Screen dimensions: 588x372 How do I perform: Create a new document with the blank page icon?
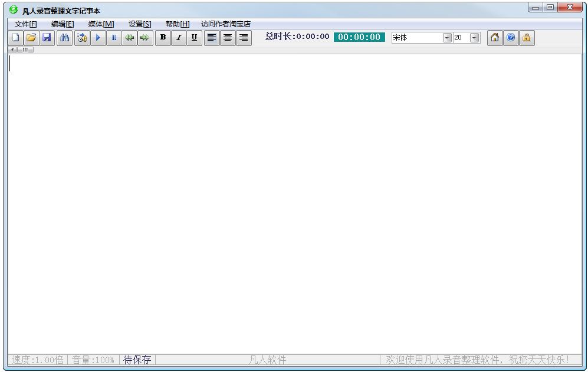[x=16, y=38]
